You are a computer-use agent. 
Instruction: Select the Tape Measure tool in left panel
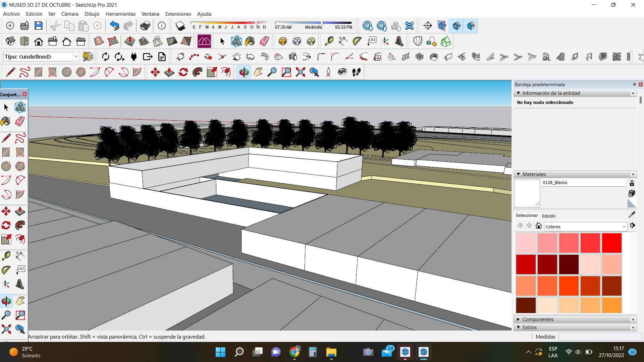pos(6,256)
